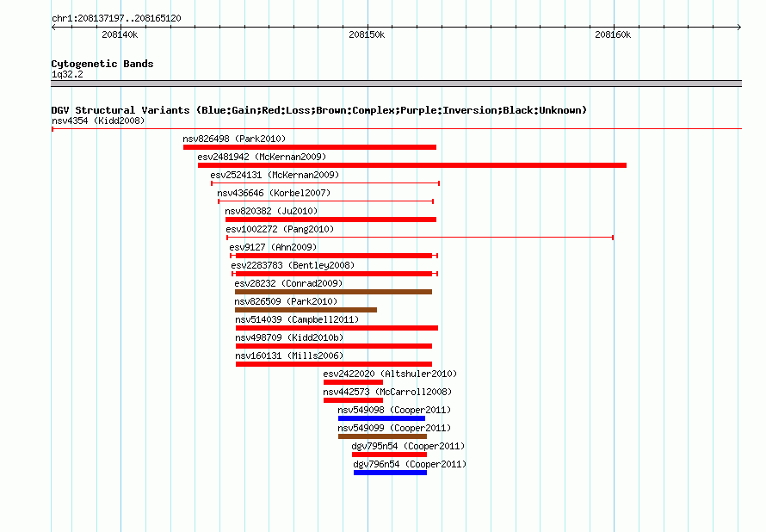The height and width of the screenshot is (532, 766).
Task: Click the left arrow of the ruler
Action: 53,27
